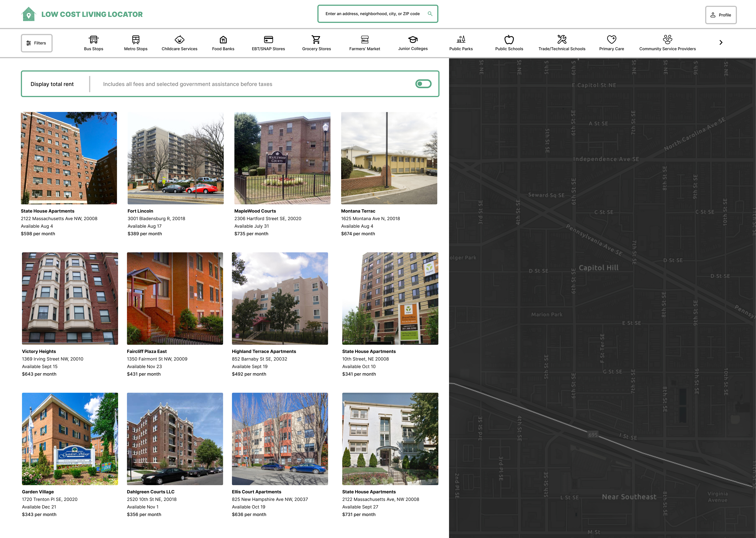Select the Primary Care heart icon

click(x=611, y=40)
